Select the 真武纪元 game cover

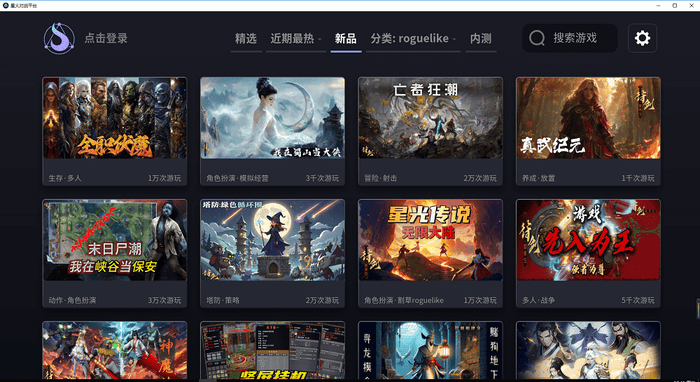[x=588, y=118]
